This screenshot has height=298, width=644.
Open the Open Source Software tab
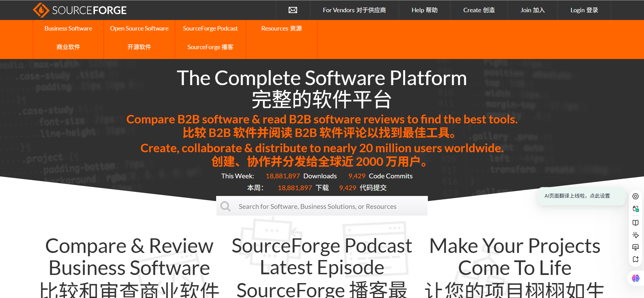139,38
